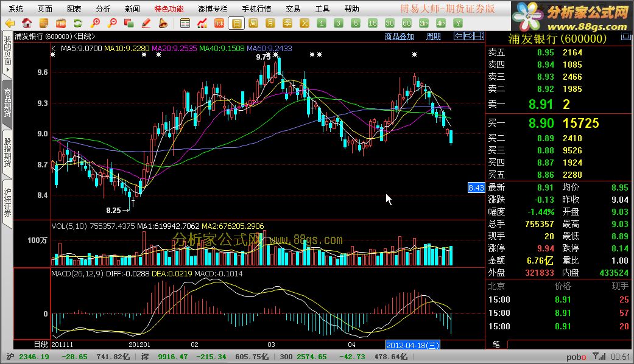Select the monthly (月) period button
Viewport: 634px width, 364px height.
270,23
